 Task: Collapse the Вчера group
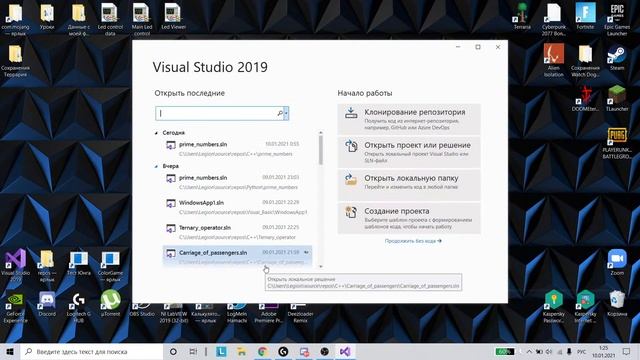click(x=156, y=167)
